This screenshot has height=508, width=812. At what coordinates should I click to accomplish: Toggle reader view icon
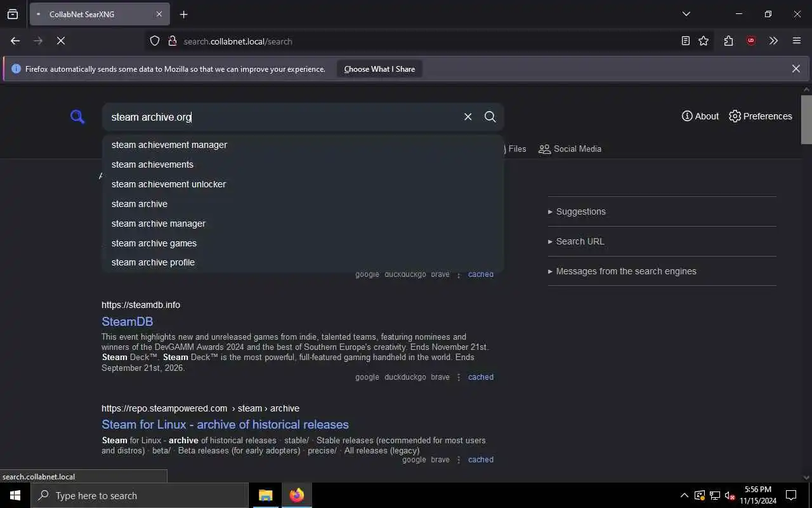[686, 41]
